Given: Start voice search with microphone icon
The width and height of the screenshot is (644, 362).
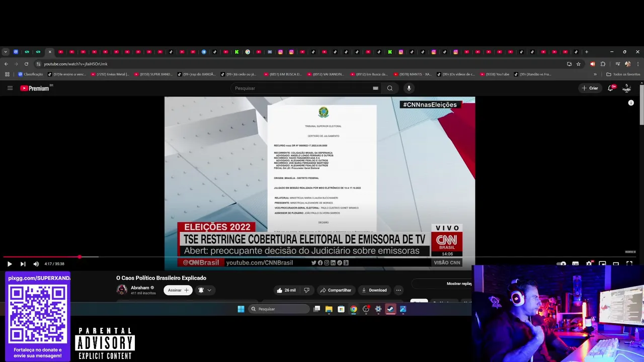Looking at the screenshot, I should point(409,88).
